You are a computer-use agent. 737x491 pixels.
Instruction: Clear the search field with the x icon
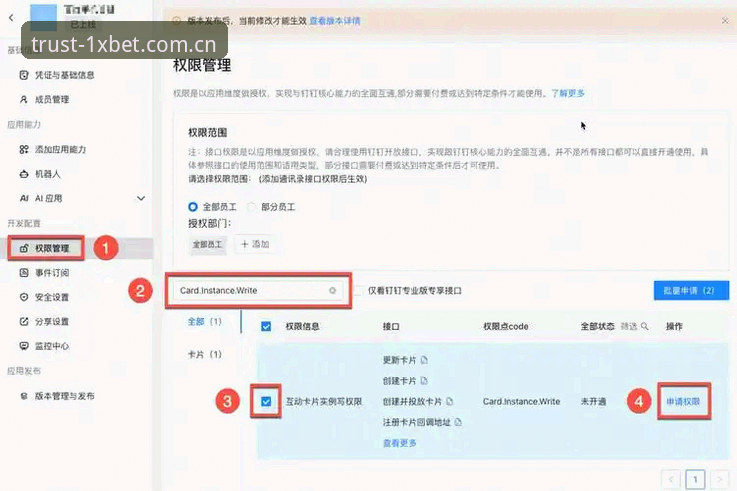tap(332, 290)
